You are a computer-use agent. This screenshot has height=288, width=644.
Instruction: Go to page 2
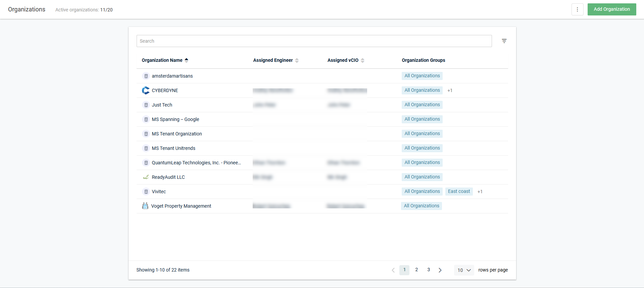tap(416, 270)
